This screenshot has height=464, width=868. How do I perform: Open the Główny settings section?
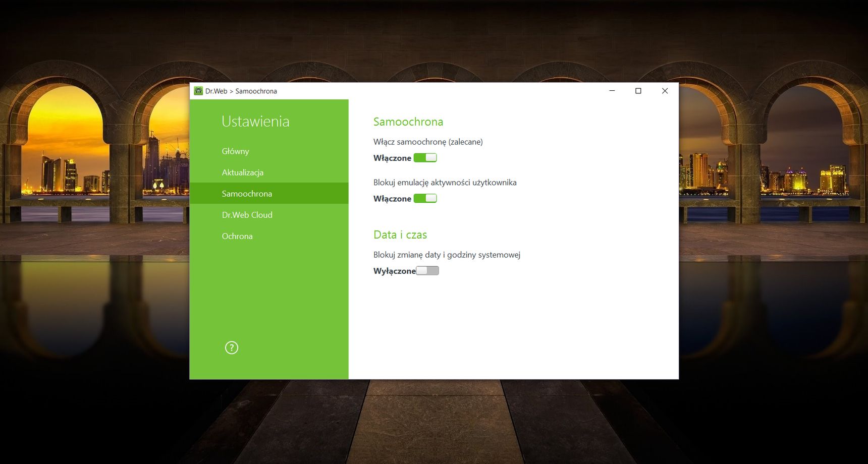click(x=269, y=151)
